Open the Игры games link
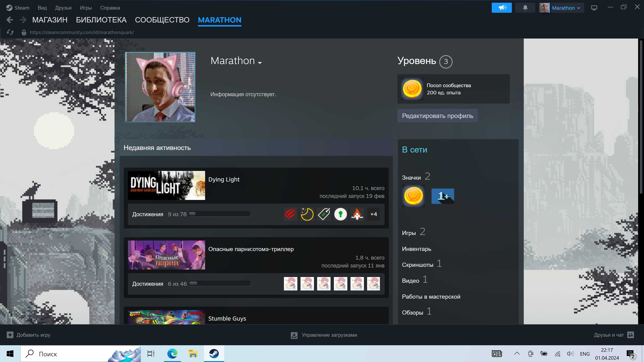 coord(409,233)
